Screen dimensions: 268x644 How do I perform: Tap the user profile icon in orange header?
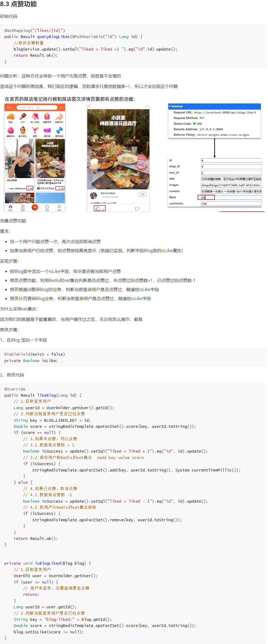[x=61, y=108]
